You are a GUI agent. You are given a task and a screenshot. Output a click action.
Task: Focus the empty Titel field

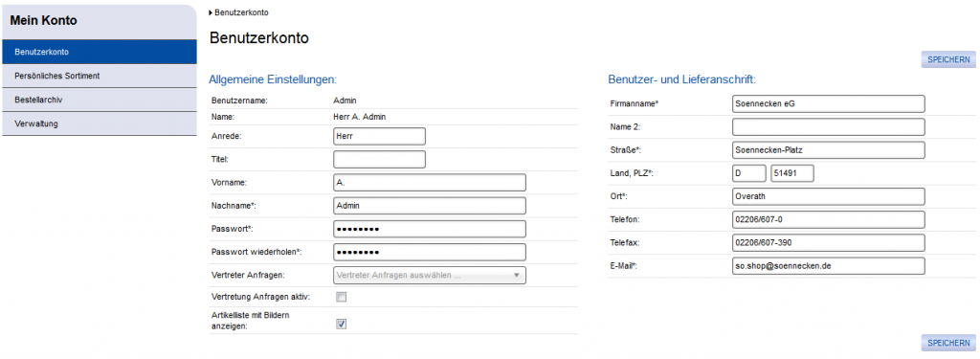379,160
